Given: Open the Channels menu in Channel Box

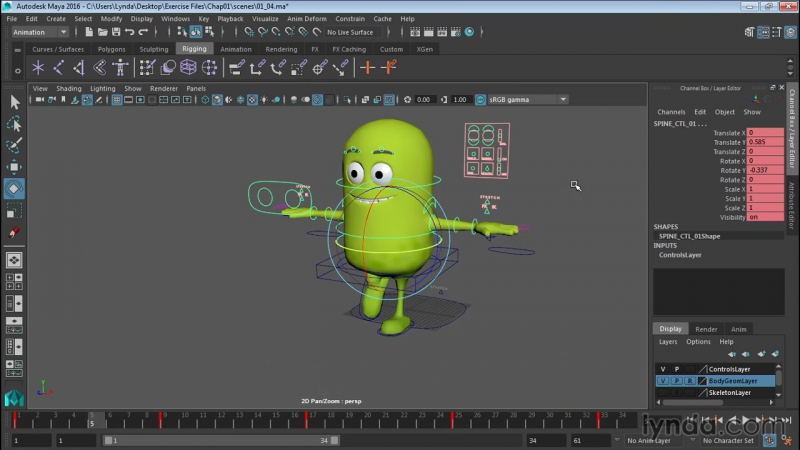Looking at the screenshot, I should 671,112.
